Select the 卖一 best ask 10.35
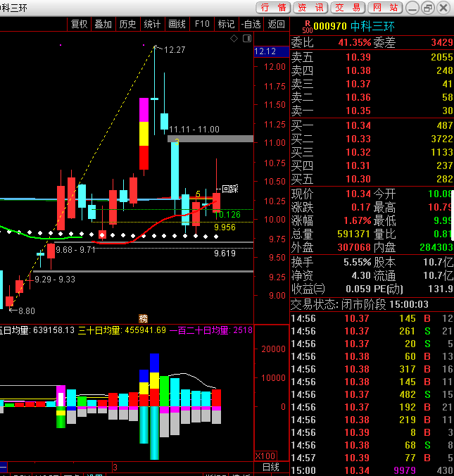Viewport: 454px width, 476px height. click(372, 111)
